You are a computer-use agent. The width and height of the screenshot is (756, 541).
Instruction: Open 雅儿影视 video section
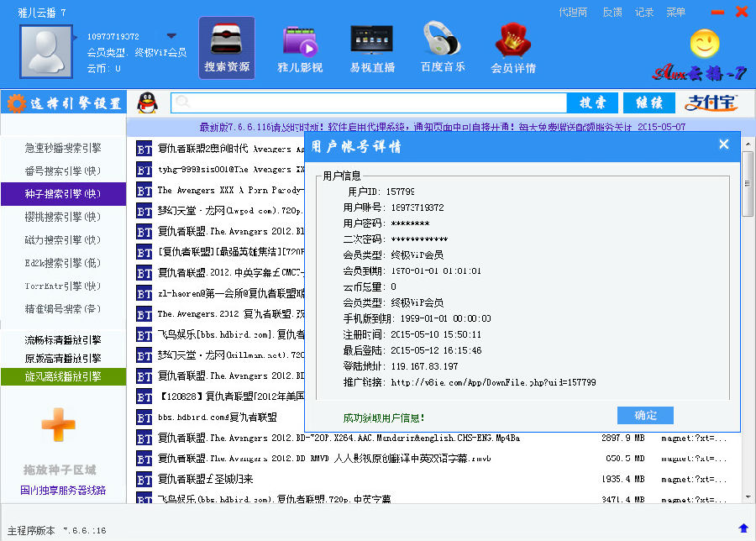(300, 50)
